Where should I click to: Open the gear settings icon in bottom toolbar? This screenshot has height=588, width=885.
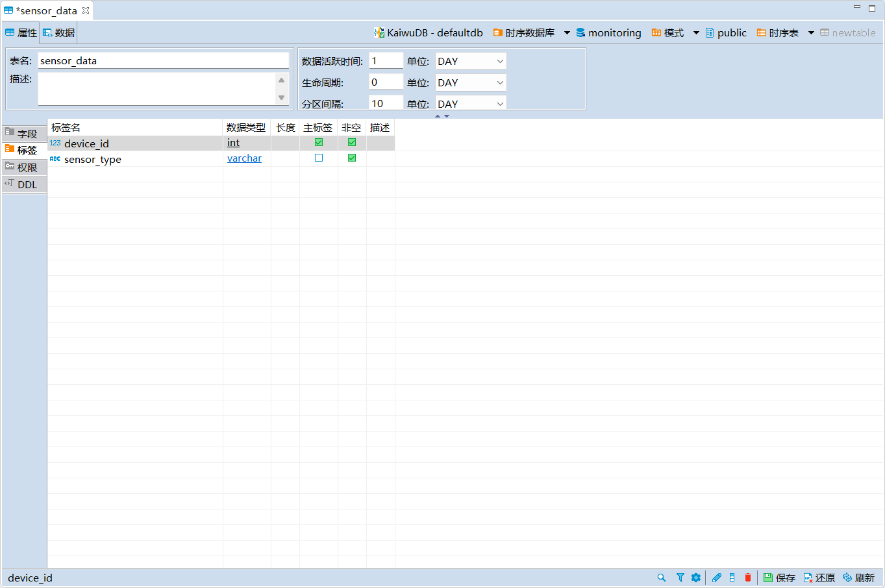(696, 578)
